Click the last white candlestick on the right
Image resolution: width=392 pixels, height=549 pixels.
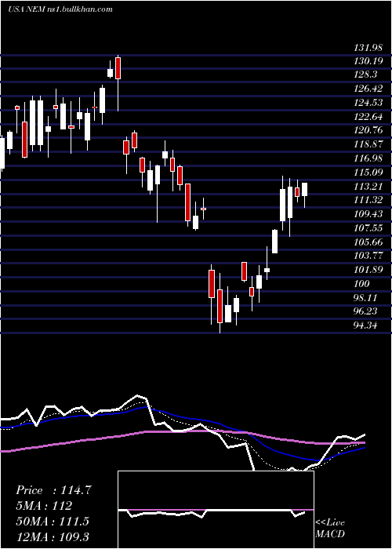coord(304,190)
